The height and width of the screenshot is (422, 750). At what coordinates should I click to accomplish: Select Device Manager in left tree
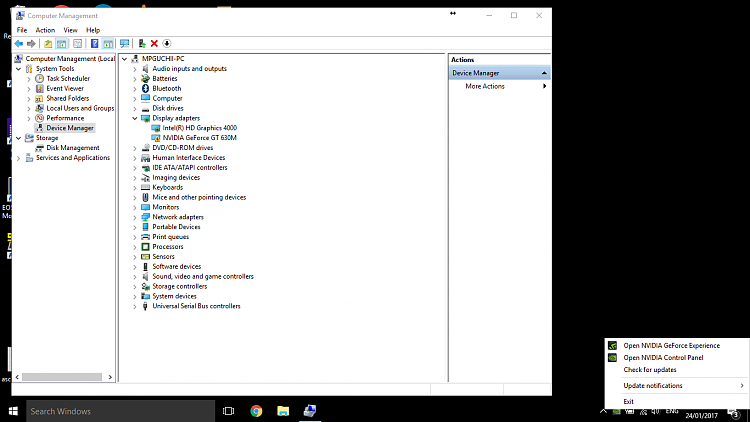(x=70, y=128)
